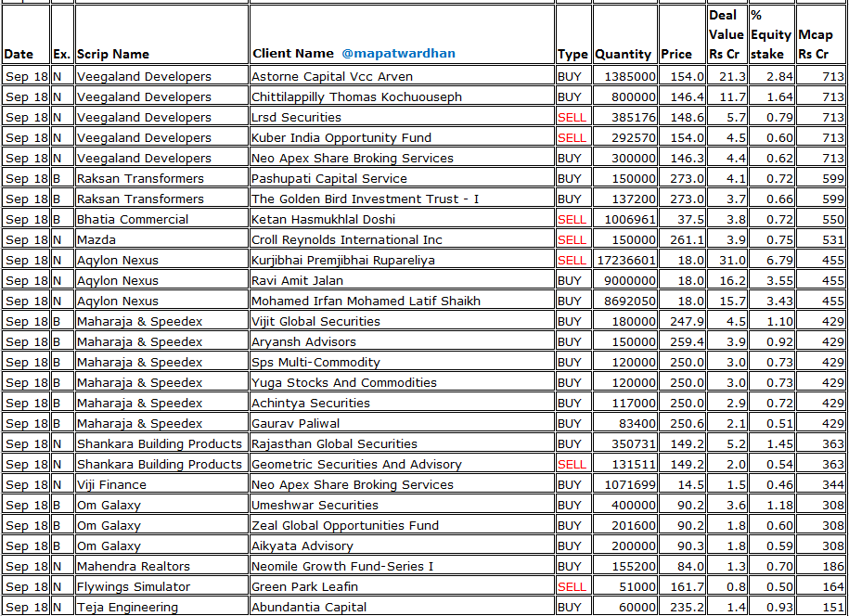849x616 pixels.
Task: Click The Golden Bird Investment Trust - I
Action: point(365,199)
